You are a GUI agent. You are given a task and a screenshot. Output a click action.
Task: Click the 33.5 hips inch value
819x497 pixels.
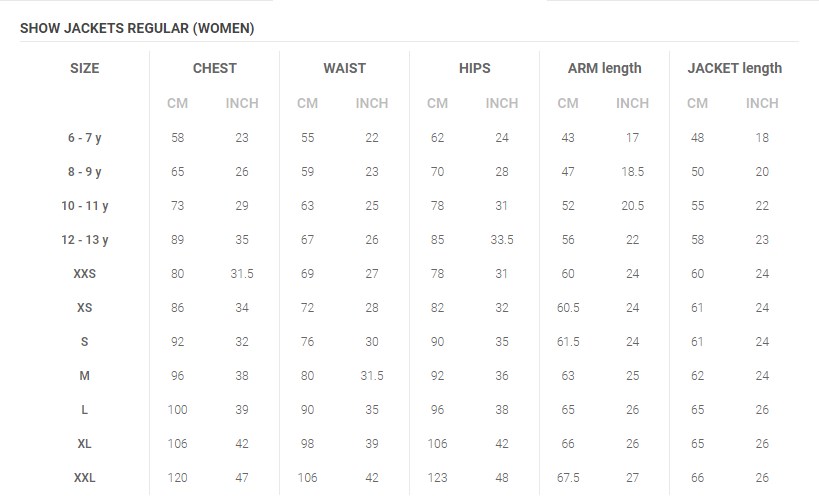(502, 240)
